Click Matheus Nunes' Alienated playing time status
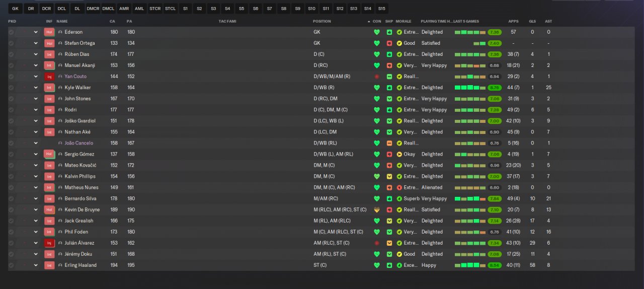 tap(432, 187)
